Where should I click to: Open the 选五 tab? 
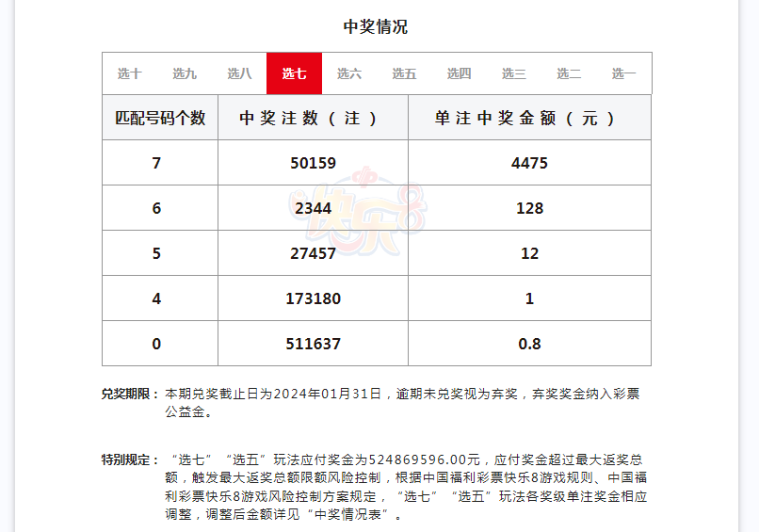pyautogui.click(x=404, y=73)
